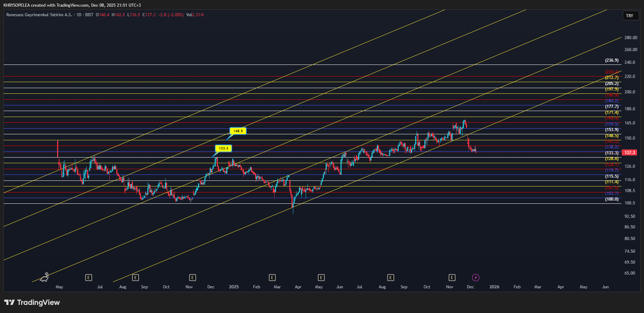The height and width of the screenshot is (313, 644).
Task: Click the purple lightning event icon
Action: [476, 278]
